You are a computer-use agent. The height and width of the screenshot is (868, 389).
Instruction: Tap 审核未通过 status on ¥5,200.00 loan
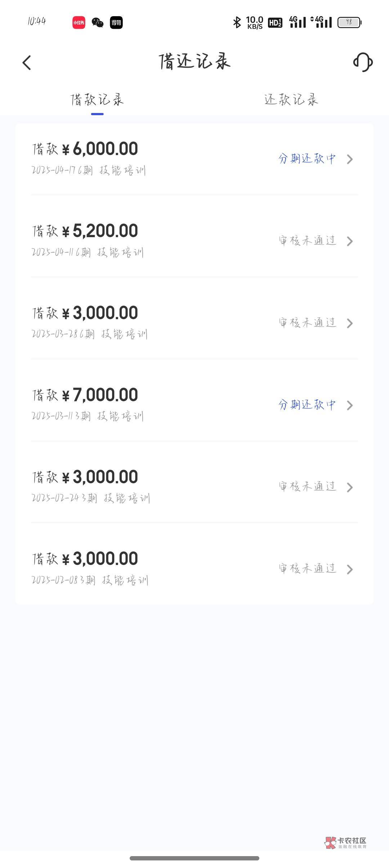308,241
